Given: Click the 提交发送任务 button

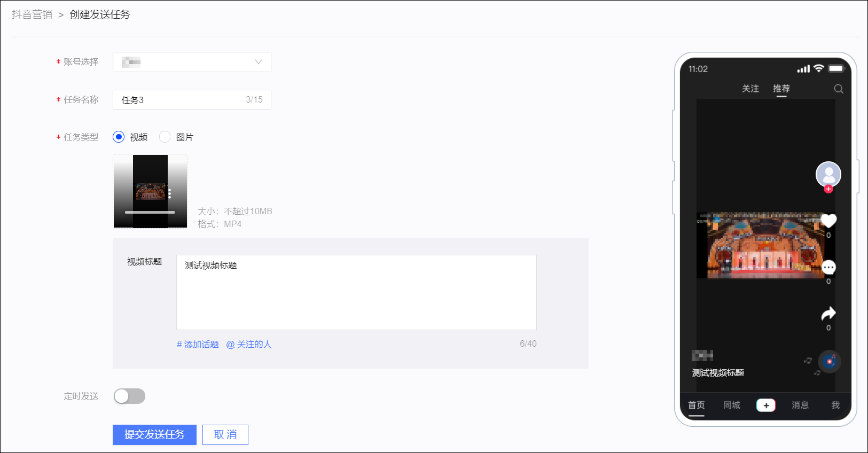Looking at the screenshot, I should [154, 435].
